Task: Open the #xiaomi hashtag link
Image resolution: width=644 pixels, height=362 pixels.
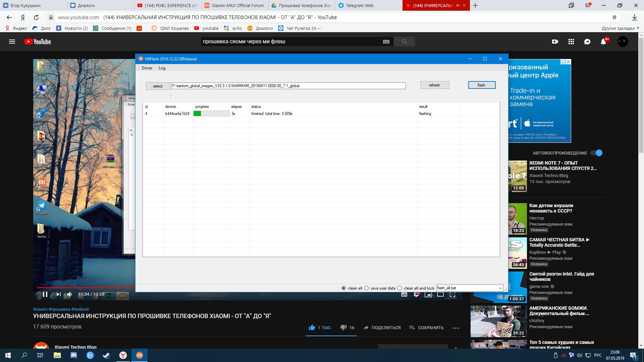Action: click(x=40, y=309)
